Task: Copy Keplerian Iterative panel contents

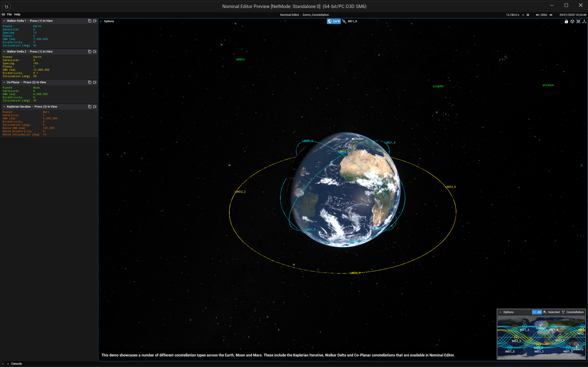Action: (x=90, y=107)
